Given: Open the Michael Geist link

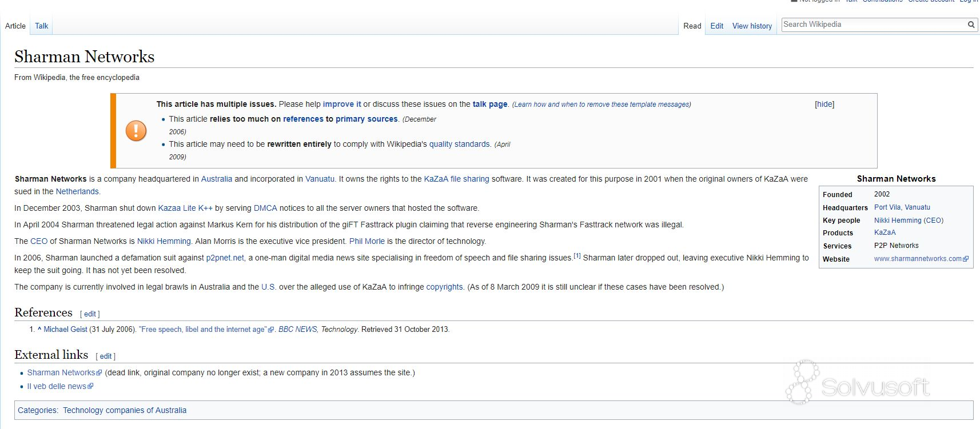Looking at the screenshot, I should pyautogui.click(x=66, y=329).
